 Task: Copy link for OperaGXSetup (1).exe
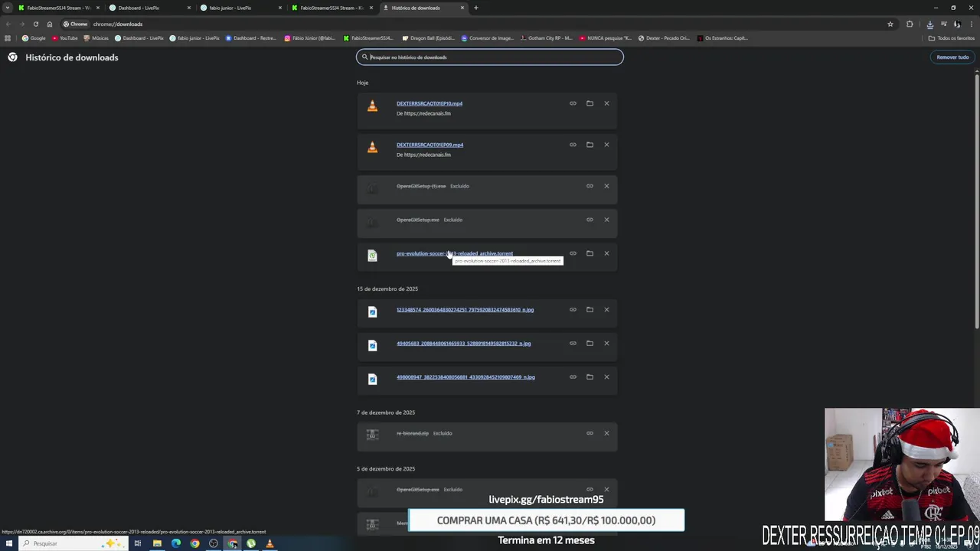click(x=590, y=186)
